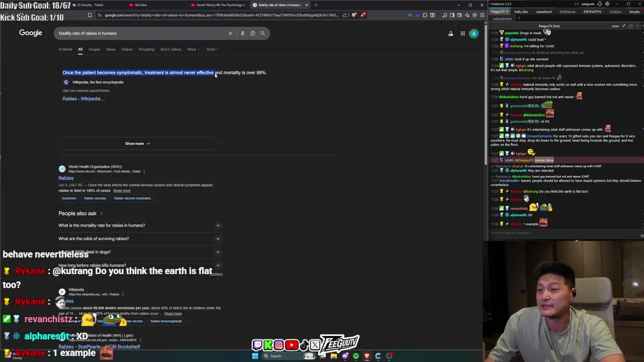Open the browser hamburger menu
This screenshot has width=644, height=362.
click(x=482, y=15)
